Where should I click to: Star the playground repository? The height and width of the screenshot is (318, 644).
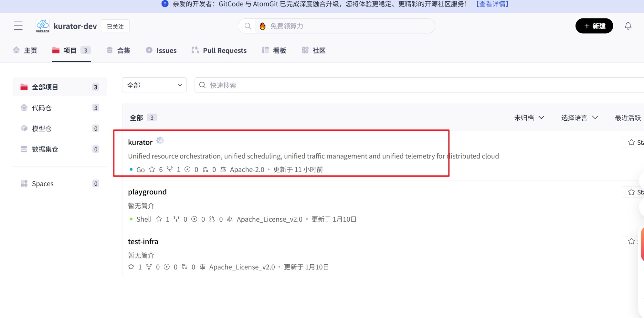point(634,192)
